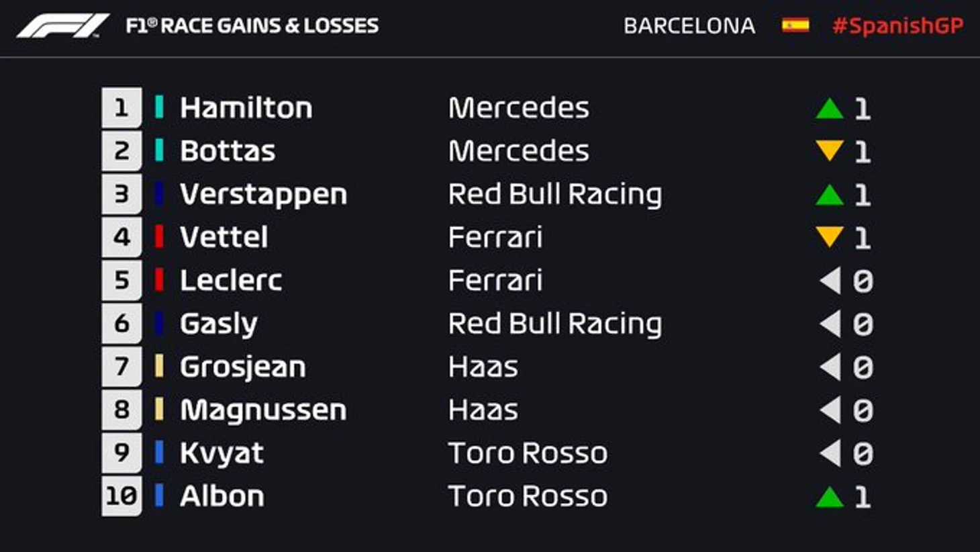Click the Spanish flag icon
The image size is (980, 552).
tap(795, 26)
